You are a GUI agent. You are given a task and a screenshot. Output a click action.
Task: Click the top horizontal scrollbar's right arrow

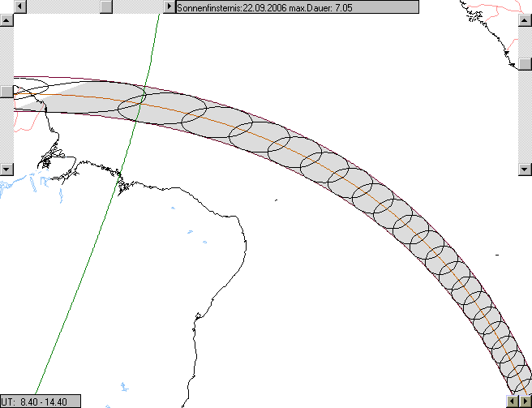(x=169, y=6)
